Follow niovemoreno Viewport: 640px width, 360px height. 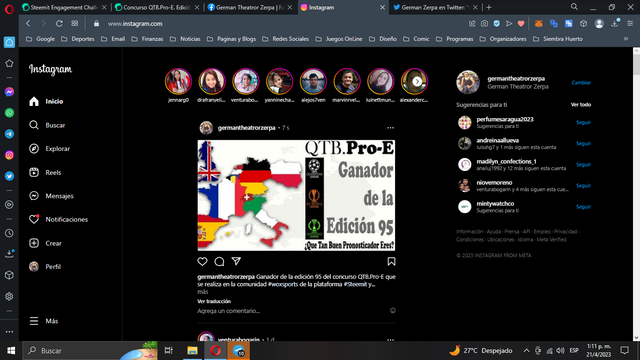click(583, 186)
